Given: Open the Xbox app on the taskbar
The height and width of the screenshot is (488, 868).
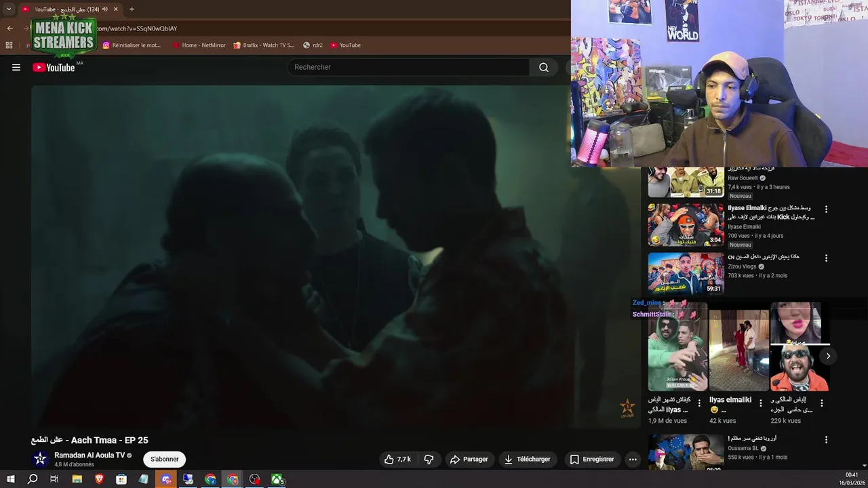Looking at the screenshot, I should click(x=277, y=479).
